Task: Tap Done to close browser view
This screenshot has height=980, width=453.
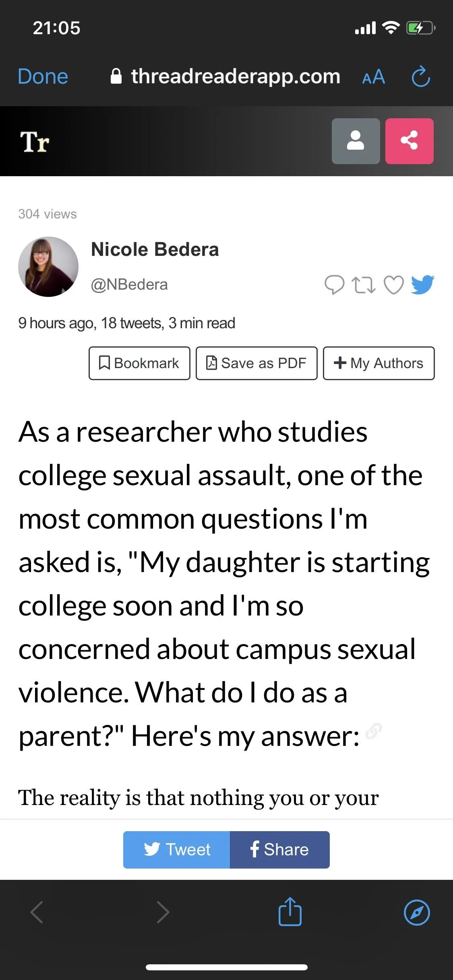Action: click(x=43, y=76)
